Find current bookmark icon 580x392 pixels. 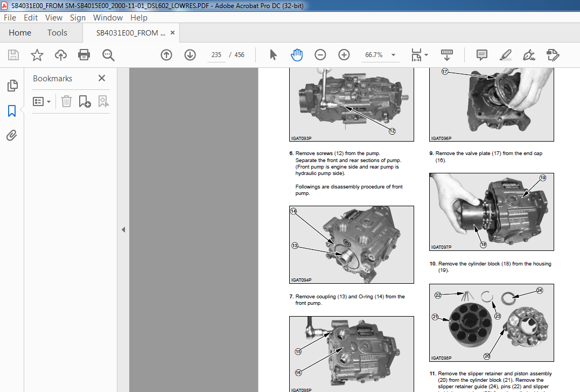(103, 101)
